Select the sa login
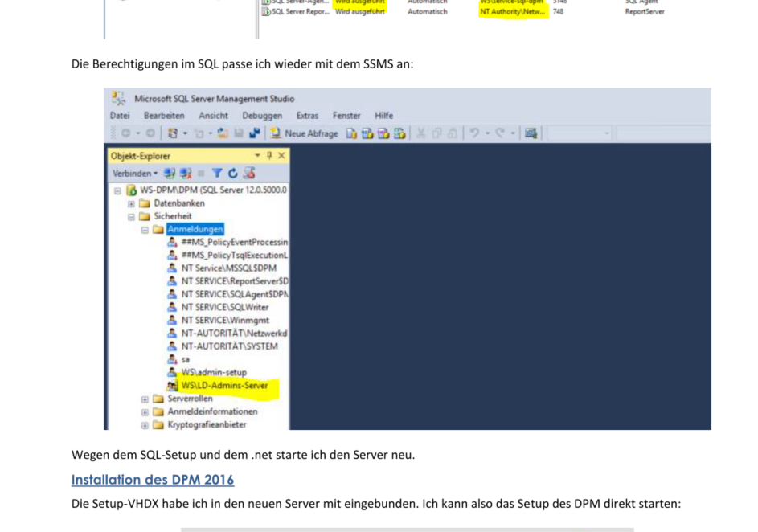 tap(185, 359)
